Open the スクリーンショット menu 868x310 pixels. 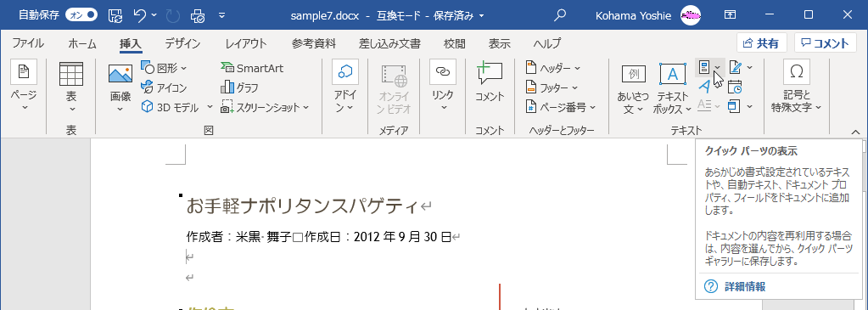click(x=266, y=107)
